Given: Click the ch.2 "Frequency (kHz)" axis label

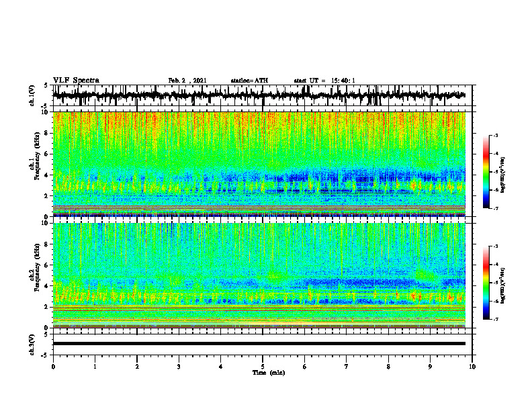Looking at the screenshot, I should [x=37, y=267].
